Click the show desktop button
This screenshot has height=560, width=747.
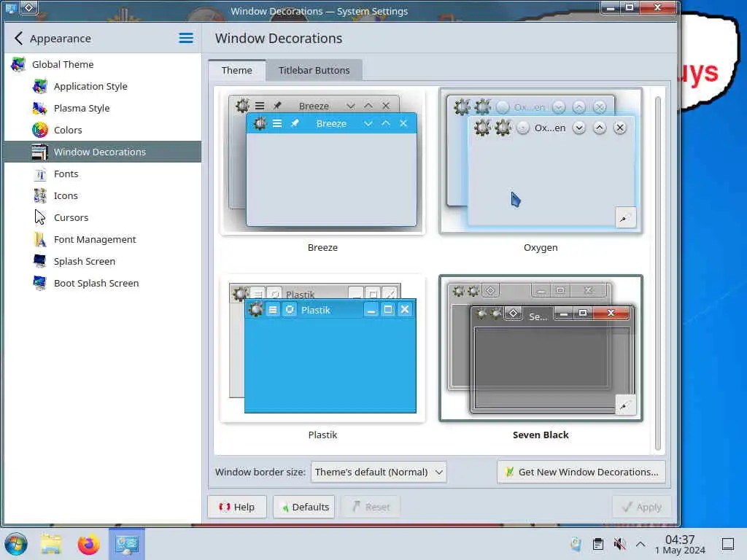click(728, 544)
